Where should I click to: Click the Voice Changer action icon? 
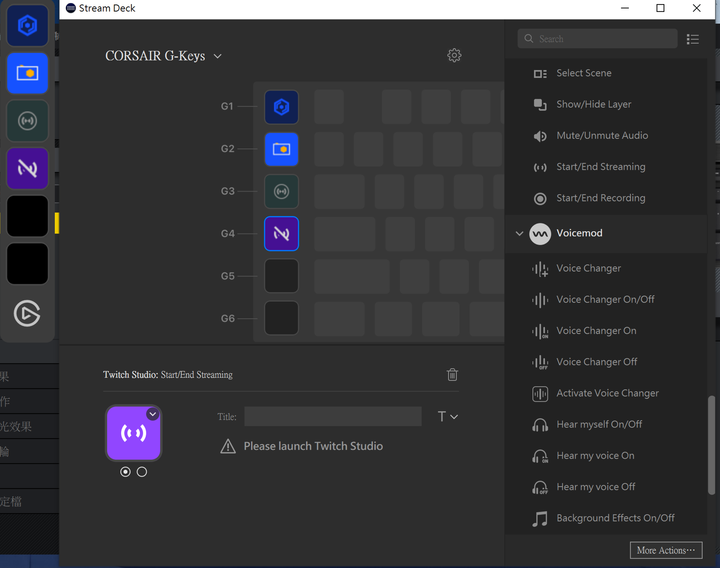(540, 269)
